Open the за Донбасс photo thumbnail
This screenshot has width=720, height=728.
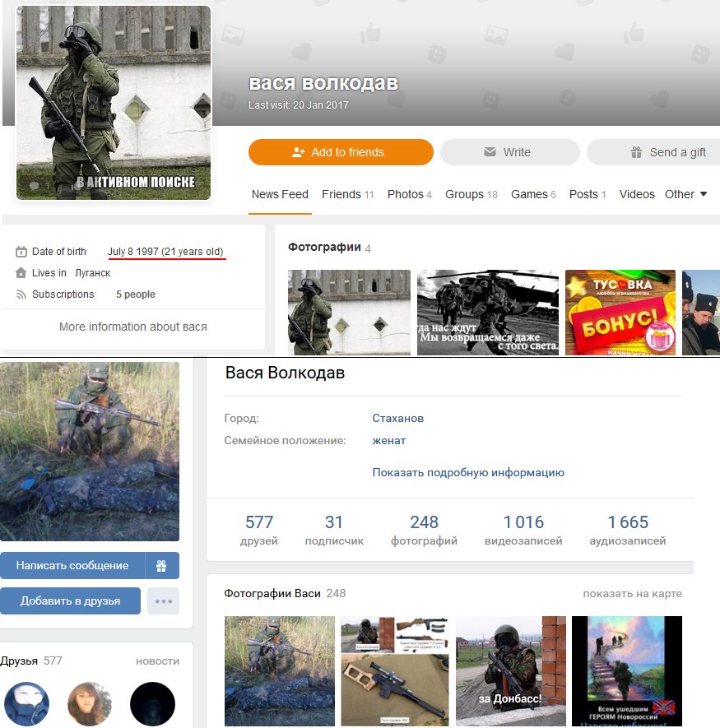tap(511, 671)
